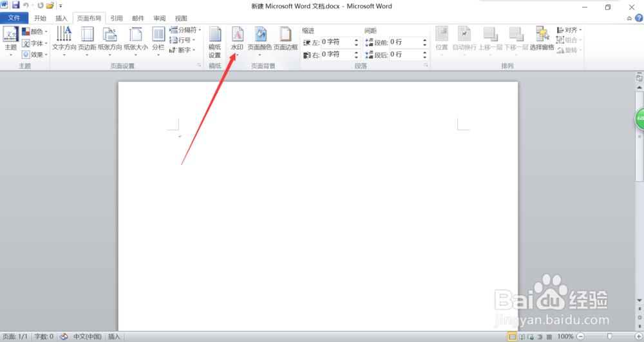
Task: Adjust right indent stepper arrows
Action: [x=356, y=54]
